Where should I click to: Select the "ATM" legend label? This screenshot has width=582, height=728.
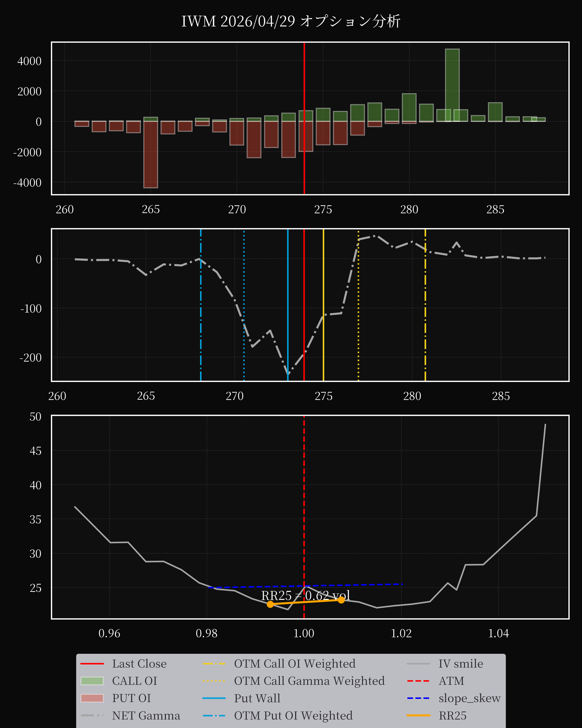tap(452, 681)
